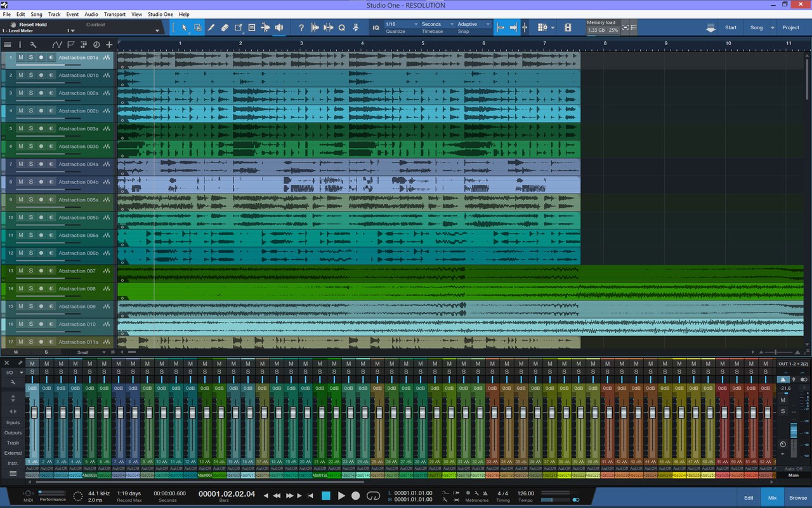The width and height of the screenshot is (812, 508).
Task: Switch to the Mix view tab
Action: [772, 498]
